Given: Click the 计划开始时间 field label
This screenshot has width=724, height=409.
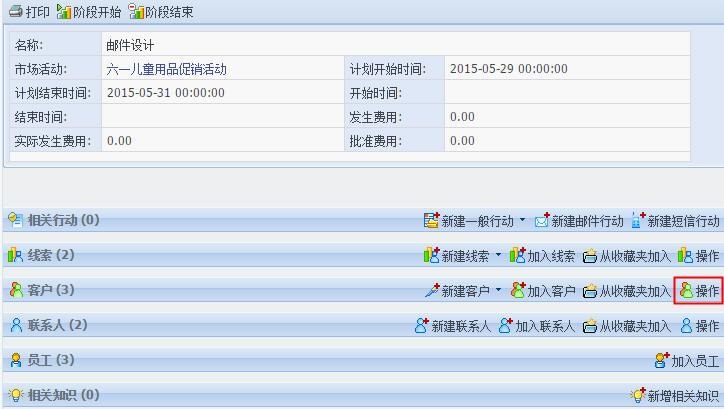Looking at the screenshot, I should [x=388, y=69].
